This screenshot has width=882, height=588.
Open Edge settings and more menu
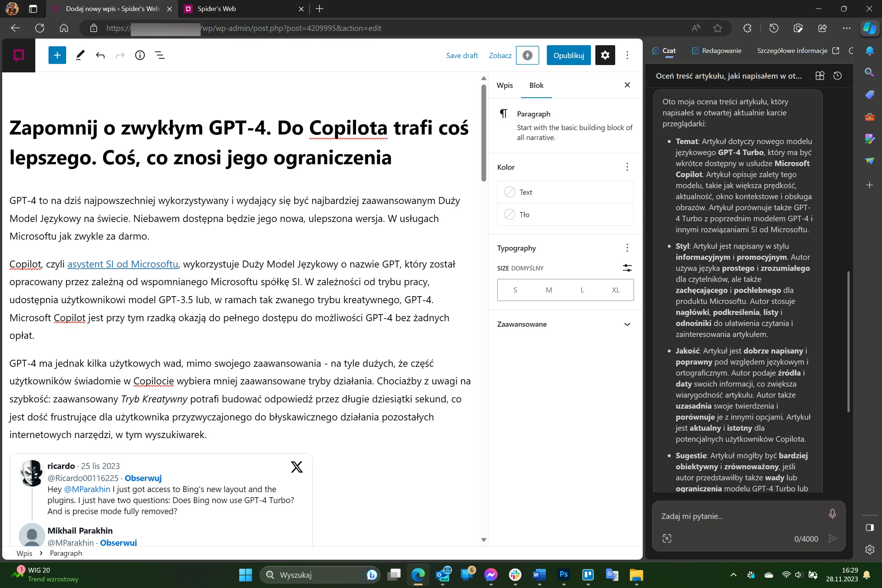click(x=846, y=28)
